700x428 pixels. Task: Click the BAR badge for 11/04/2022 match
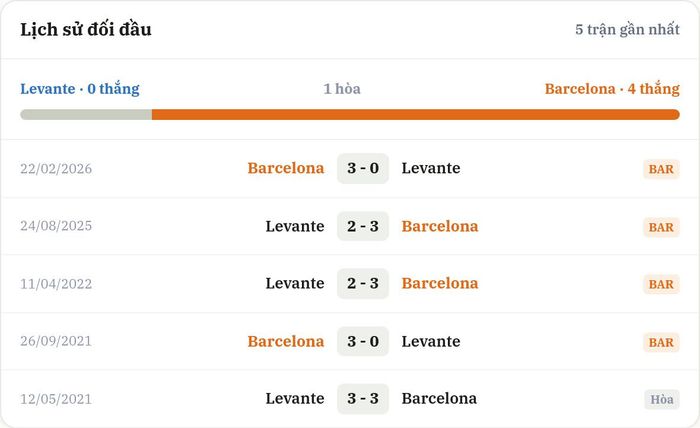[x=661, y=284]
